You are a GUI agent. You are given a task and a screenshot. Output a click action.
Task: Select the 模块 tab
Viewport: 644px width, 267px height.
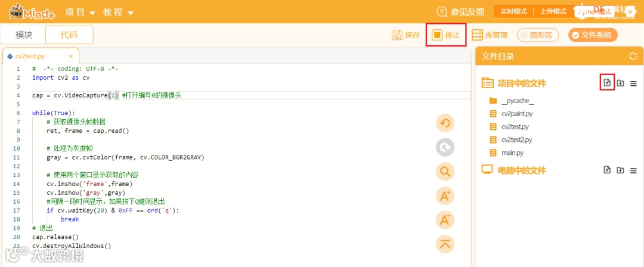coord(24,35)
